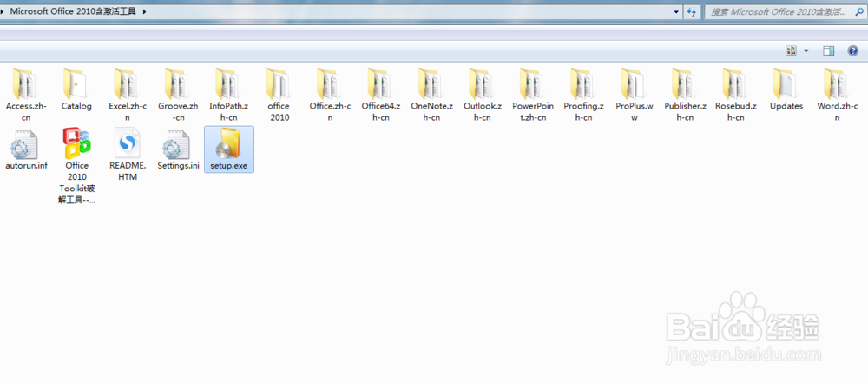The height and width of the screenshot is (384, 868).
Task: Open the OneNote.zh-cn folder icon
Action: tap(431, 83)
